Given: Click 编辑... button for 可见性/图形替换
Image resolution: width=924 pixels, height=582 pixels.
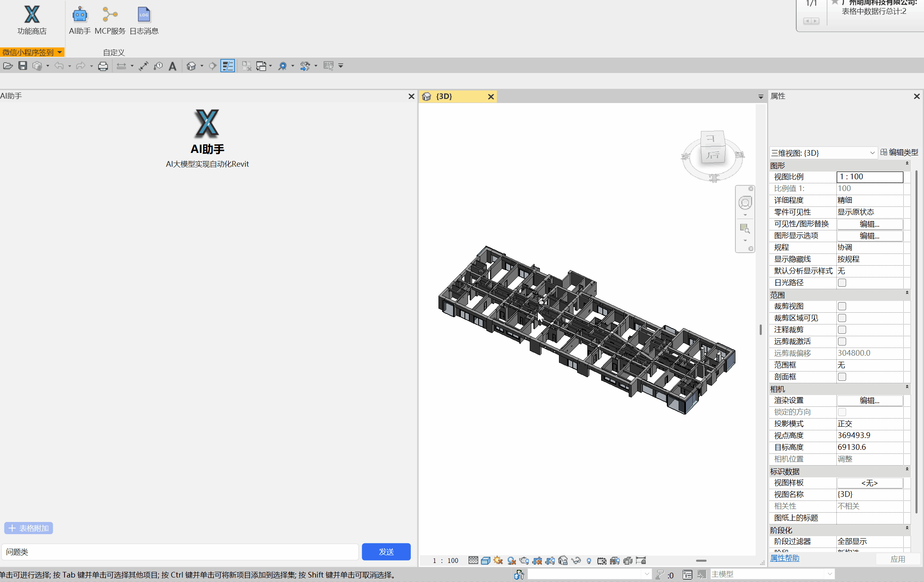Looking at the screenshot, I should [870, 224].
